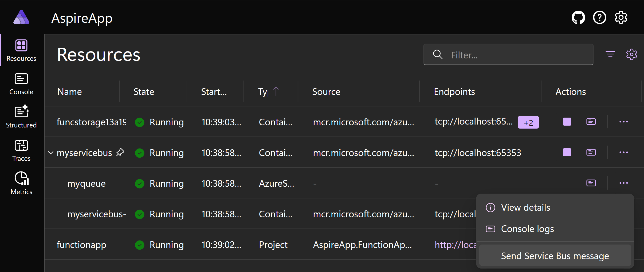Open the GitHub repository icon
The width and height of the screenshot is (644, 272).
578,18
